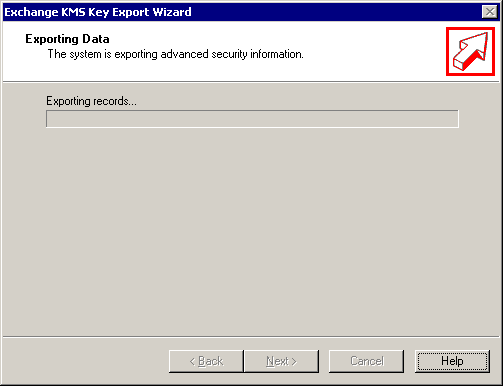503x386 pixels.
Task: Click the left end of the progress bar
Action: 50,119
